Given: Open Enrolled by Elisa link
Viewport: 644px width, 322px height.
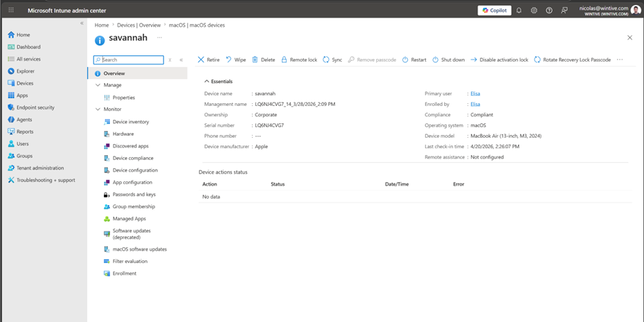Looking at the screenshot, I should pyautogui.click(x=475, y=105).
